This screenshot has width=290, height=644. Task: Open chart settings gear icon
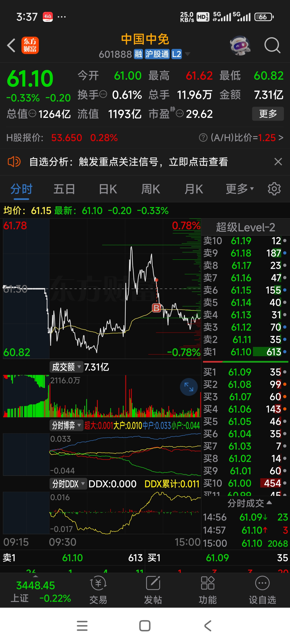point(274,189)
